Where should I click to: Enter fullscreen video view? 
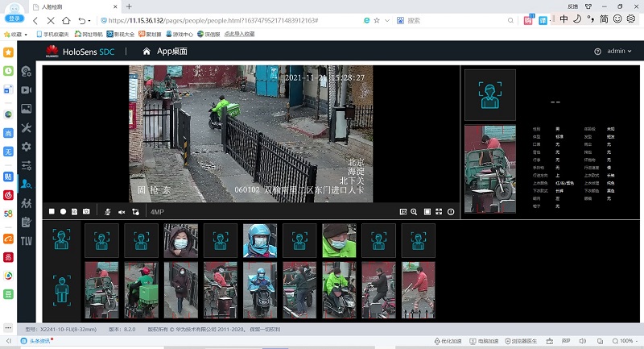tap(439, 212)
